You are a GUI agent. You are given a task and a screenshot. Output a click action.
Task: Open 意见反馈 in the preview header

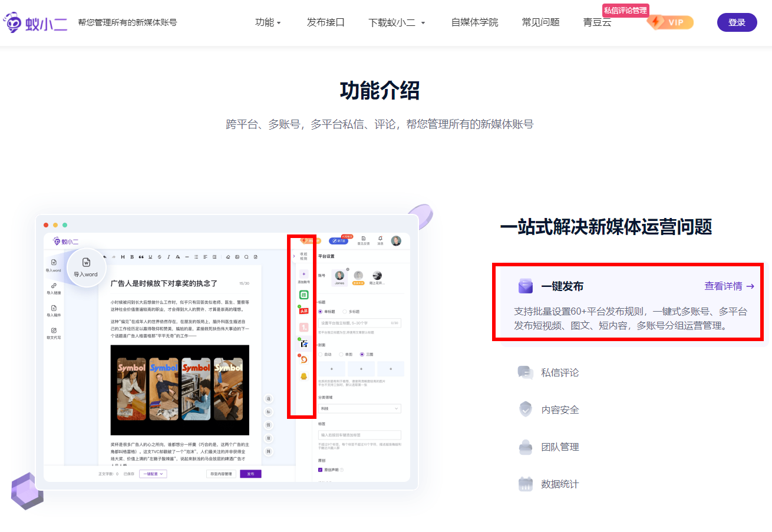(364, 240)
